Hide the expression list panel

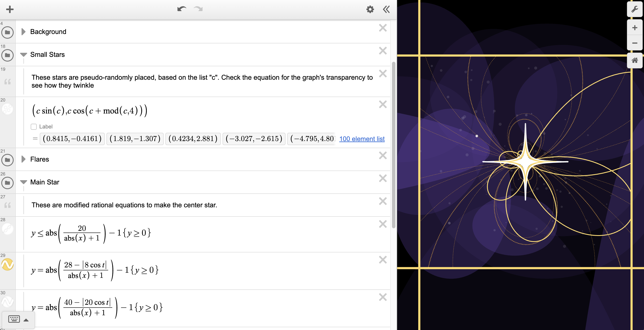point(386,10)
